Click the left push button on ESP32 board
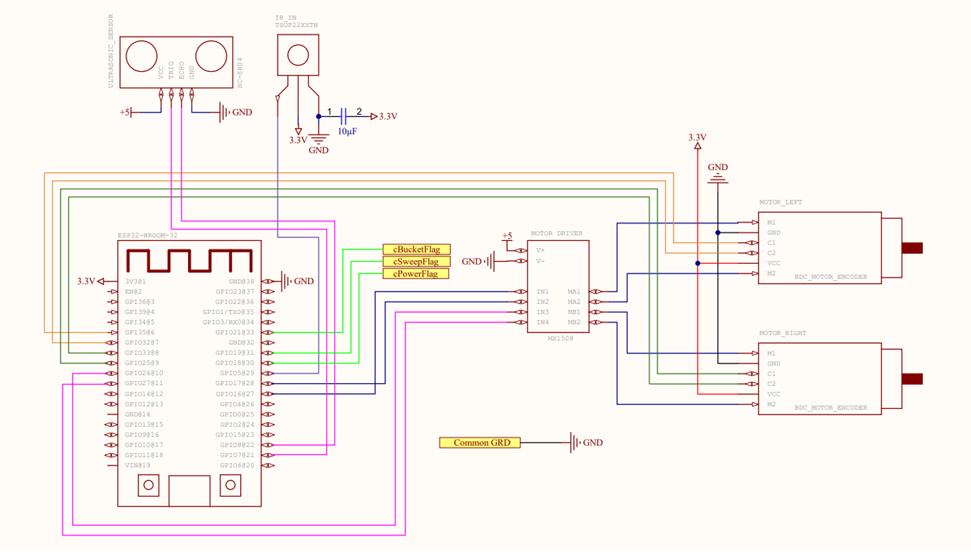 coord(148,485)
